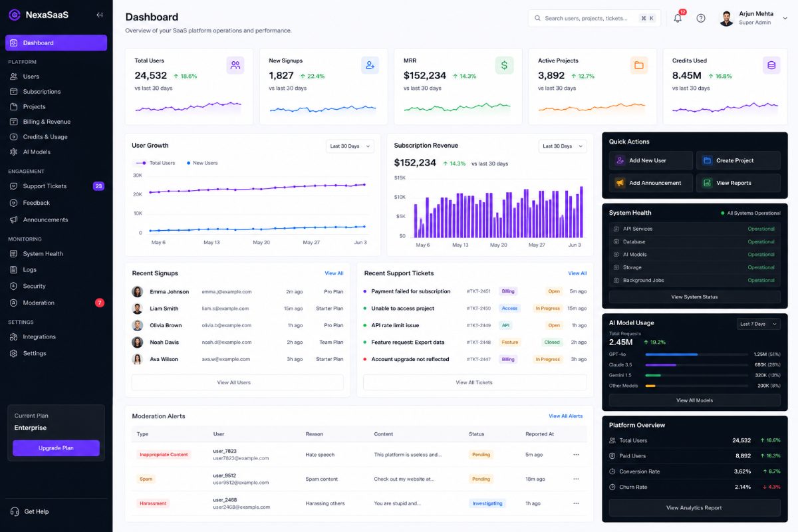The width and height of the screenshot is (798, 532).
Task: Click the Create Project icon
Action: tap(707, 160)
